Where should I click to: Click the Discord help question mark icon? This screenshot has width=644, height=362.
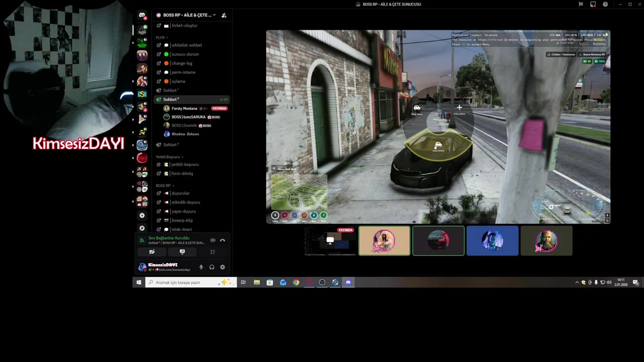605,4
